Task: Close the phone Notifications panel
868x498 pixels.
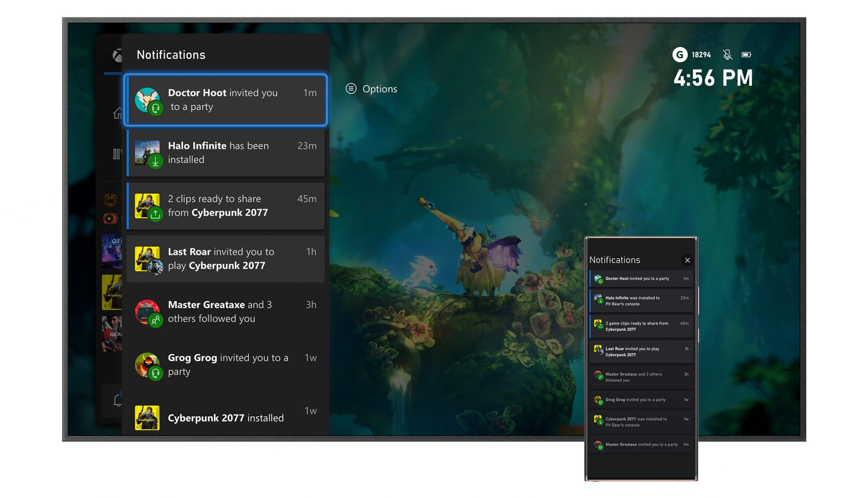Action: click(x=687, y=260)
